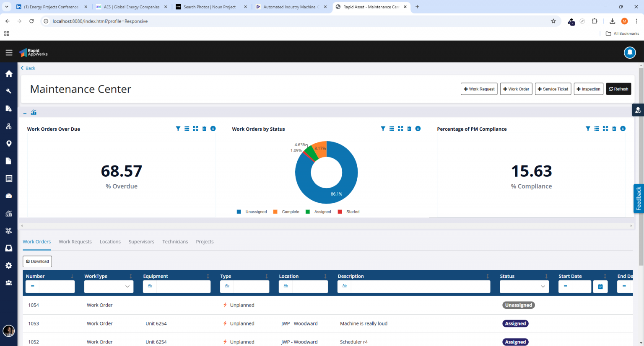Image resolution: width=644 pixels, height=346 pixels.
Task: Open the map pin locations sidebar icon
Action: [9, 144]
